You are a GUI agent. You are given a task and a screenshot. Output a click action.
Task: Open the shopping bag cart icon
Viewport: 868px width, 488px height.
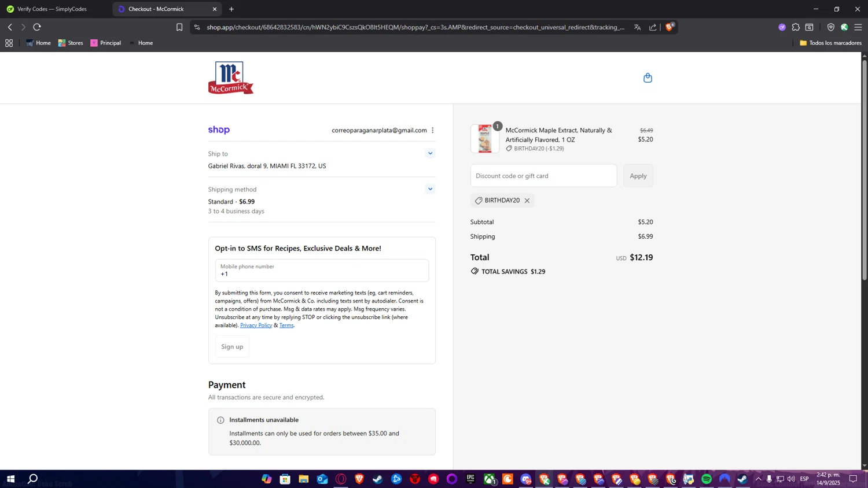(x=648, y=77)
